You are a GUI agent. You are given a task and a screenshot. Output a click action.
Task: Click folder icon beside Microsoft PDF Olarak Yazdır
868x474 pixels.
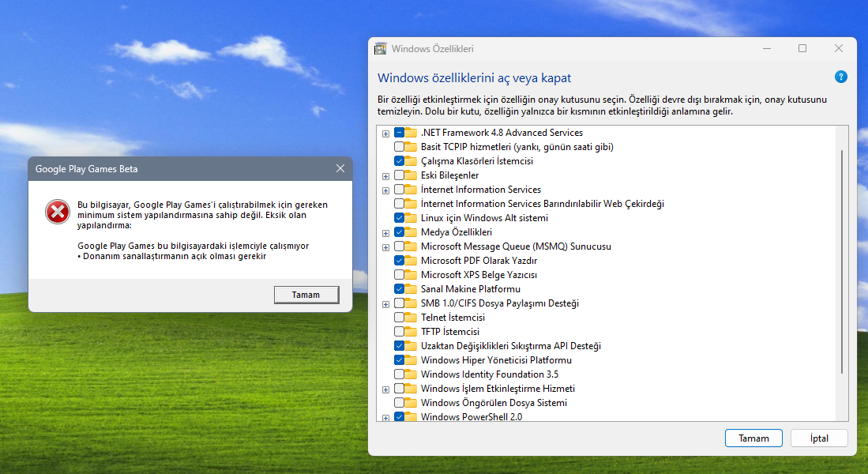point(410,260)
